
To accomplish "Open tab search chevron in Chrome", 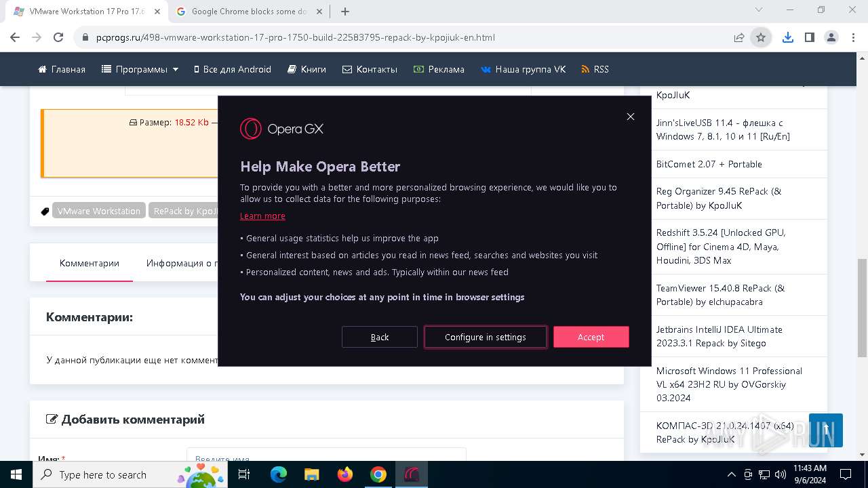I will click(x=759, y=10).
